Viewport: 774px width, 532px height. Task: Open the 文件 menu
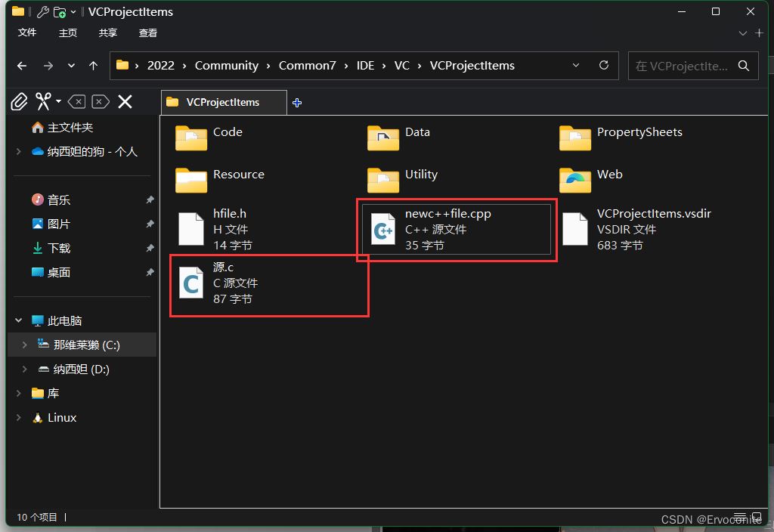click(26, 32)
